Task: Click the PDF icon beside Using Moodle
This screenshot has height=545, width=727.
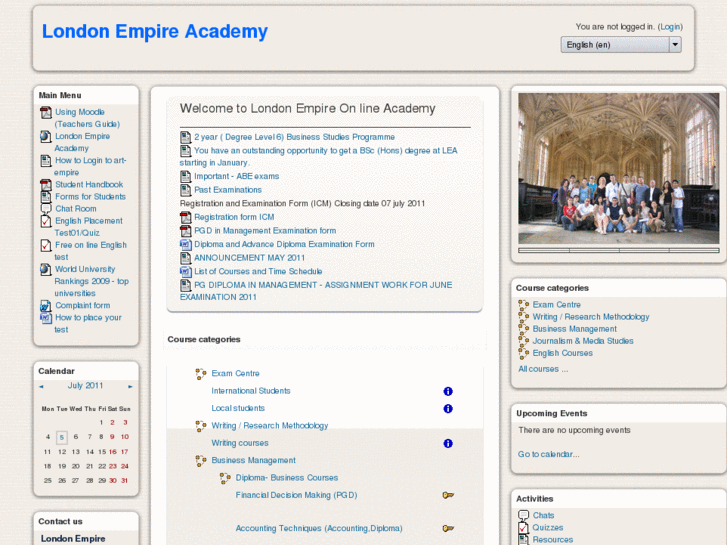Action: [x=46, y=112]
